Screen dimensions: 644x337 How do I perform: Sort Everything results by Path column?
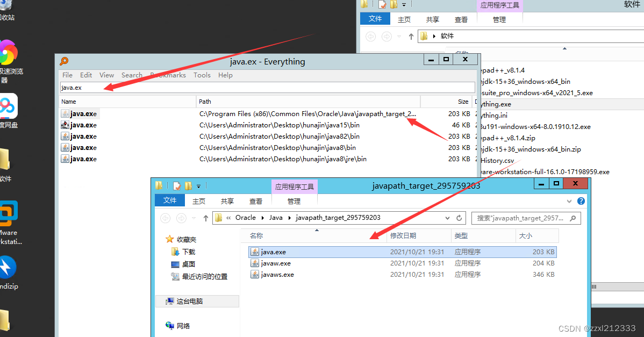point(308,102)
